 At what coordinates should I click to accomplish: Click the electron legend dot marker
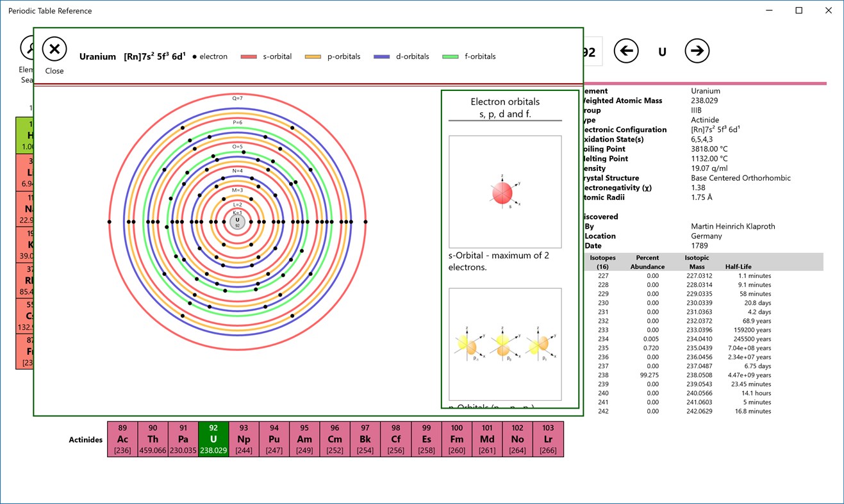[x=194, y=56]
